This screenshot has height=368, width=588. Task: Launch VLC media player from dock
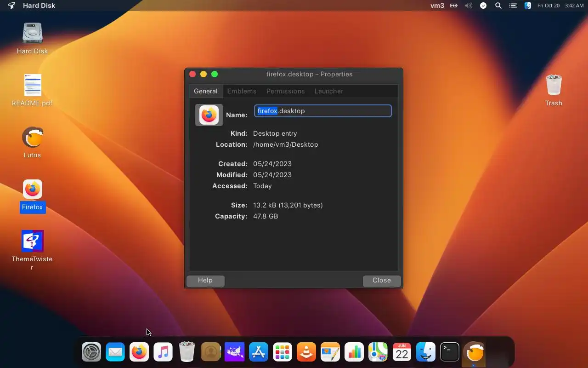point(306,353)
